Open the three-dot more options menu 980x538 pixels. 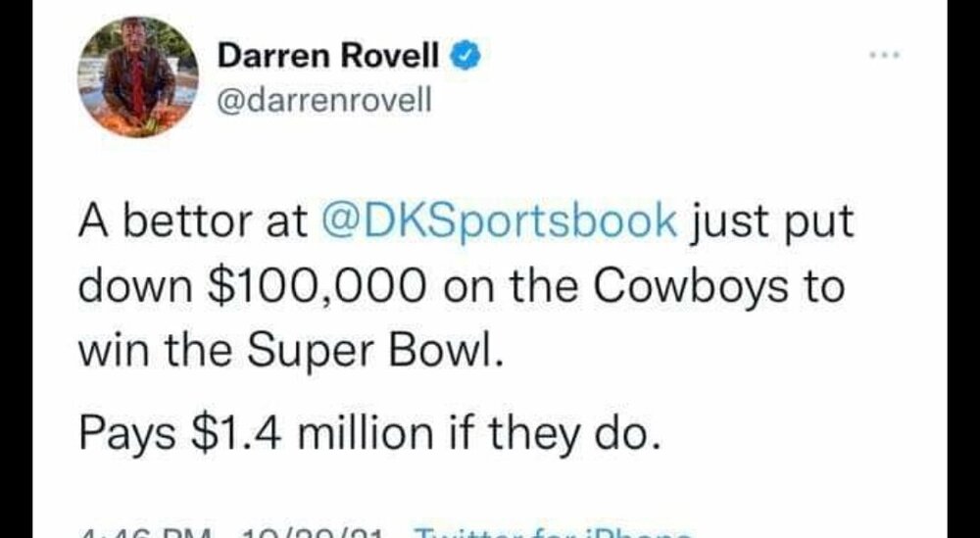coord(886,56)
